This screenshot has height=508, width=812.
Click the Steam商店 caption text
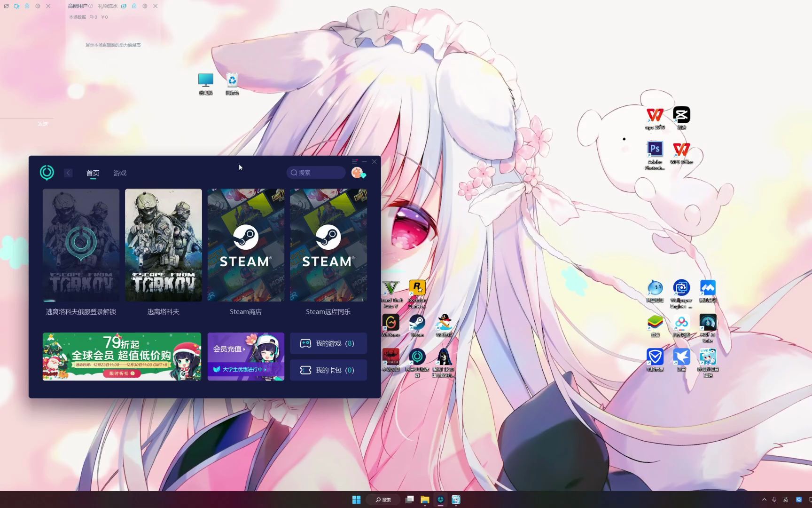point(246,312)
